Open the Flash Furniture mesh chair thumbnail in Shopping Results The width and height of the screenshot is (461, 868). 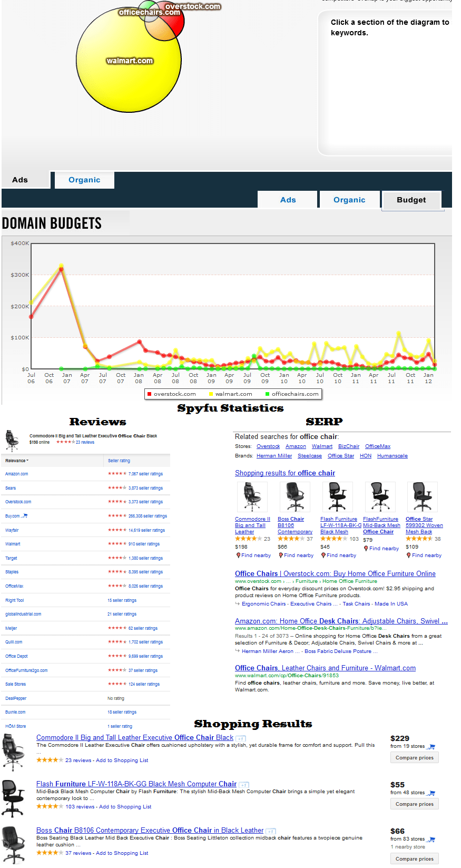tap(13, 798)
